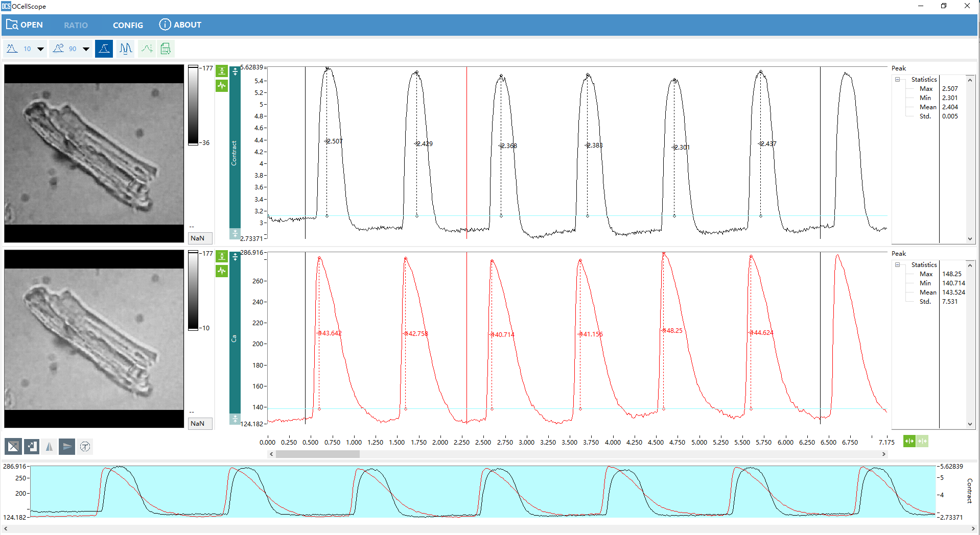Screen dimensions: 980x535
Task: Click the Max value 148.25 in Ca statistics
Action: click(x=952, y=274)
